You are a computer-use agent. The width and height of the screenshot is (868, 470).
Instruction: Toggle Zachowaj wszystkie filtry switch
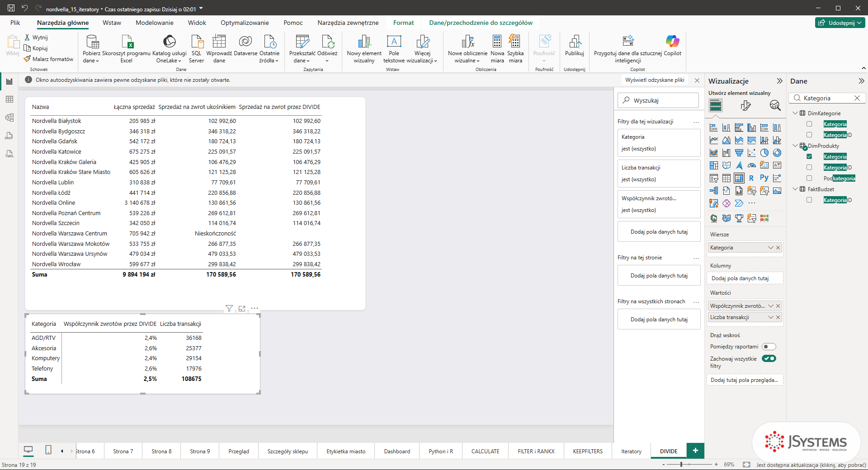(x=769, y=358)
